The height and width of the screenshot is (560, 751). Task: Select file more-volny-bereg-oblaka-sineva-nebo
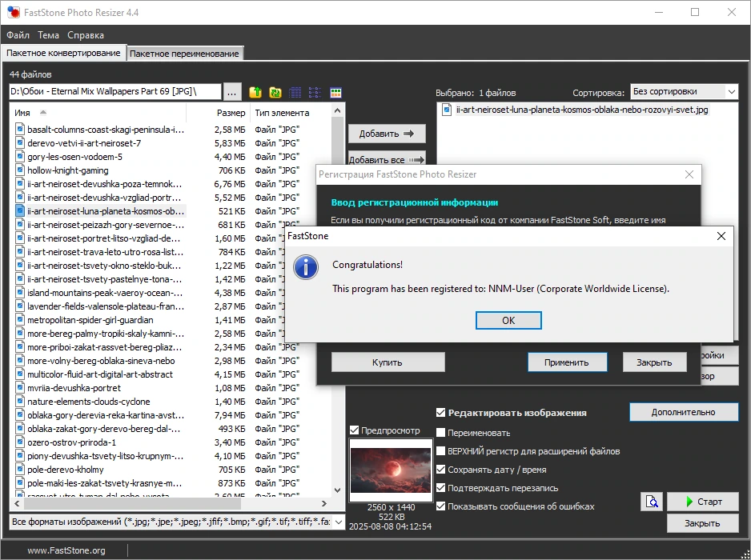101,361
